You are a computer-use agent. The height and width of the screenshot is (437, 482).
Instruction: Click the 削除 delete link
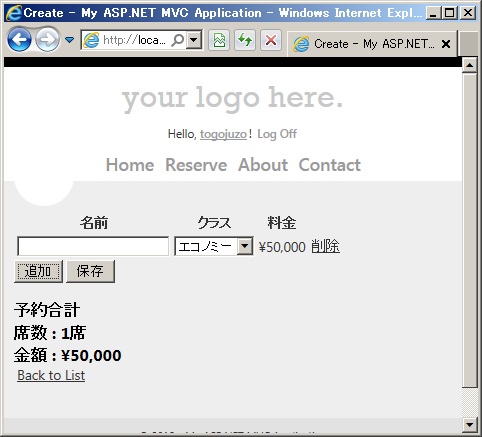pos(326,247)
